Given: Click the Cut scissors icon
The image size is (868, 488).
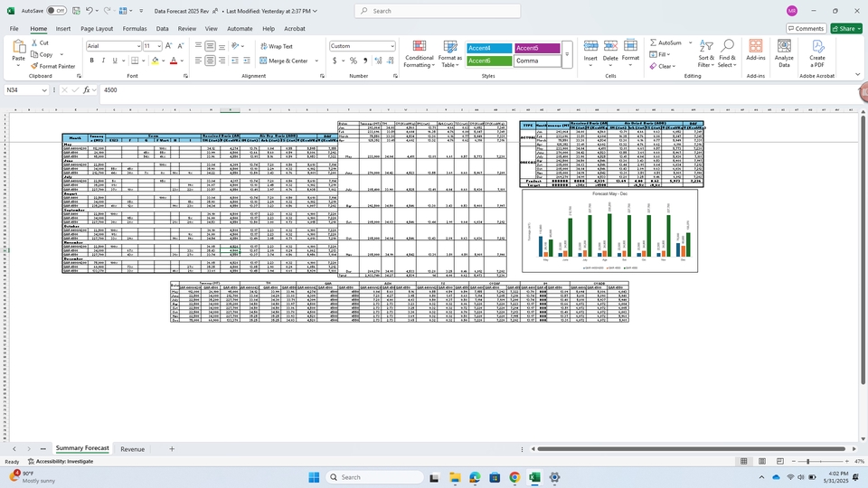Looking at the screenshot, I should click(34, 42).
